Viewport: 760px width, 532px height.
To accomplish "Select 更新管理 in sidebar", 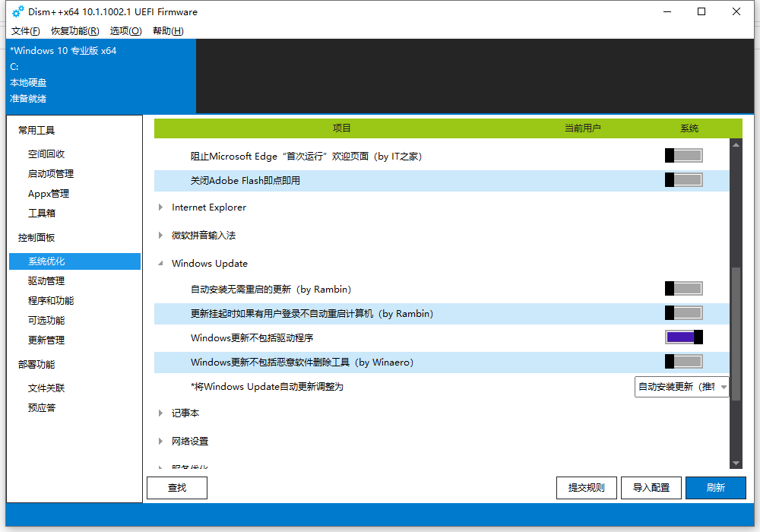I will 46,340.
